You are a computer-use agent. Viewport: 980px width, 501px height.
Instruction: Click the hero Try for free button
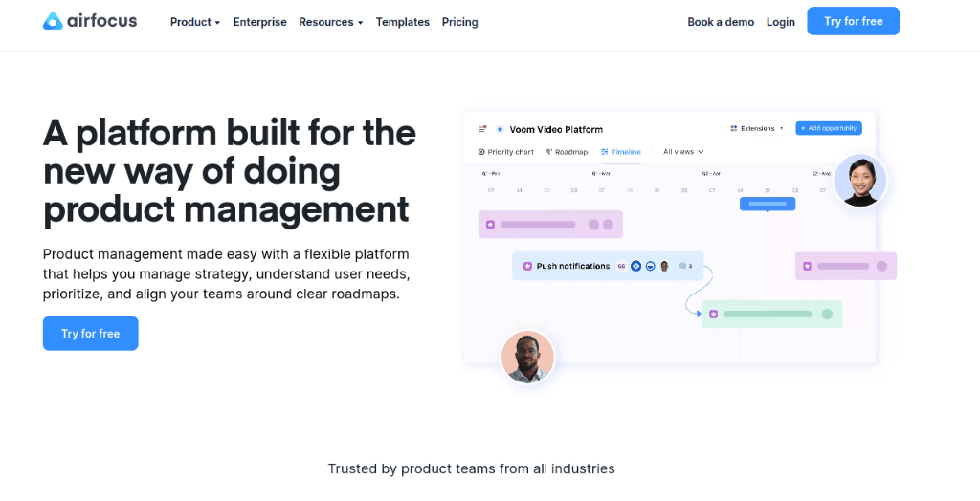(91, 334)
